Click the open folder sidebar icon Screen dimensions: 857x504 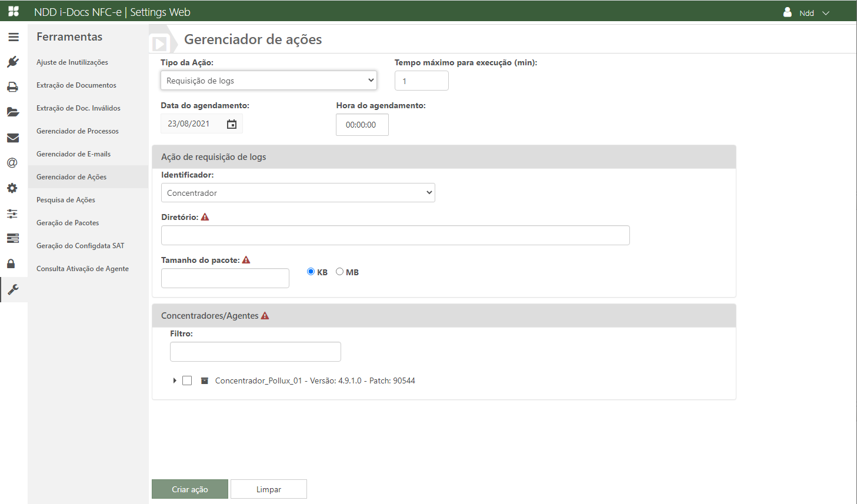click(13, 112)
